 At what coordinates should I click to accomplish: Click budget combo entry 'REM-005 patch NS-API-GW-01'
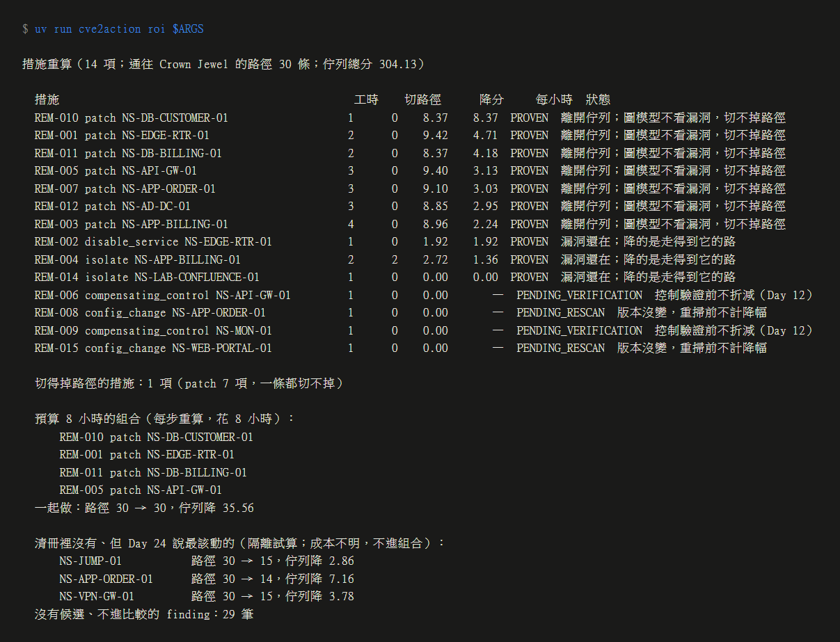click(141, 490)
